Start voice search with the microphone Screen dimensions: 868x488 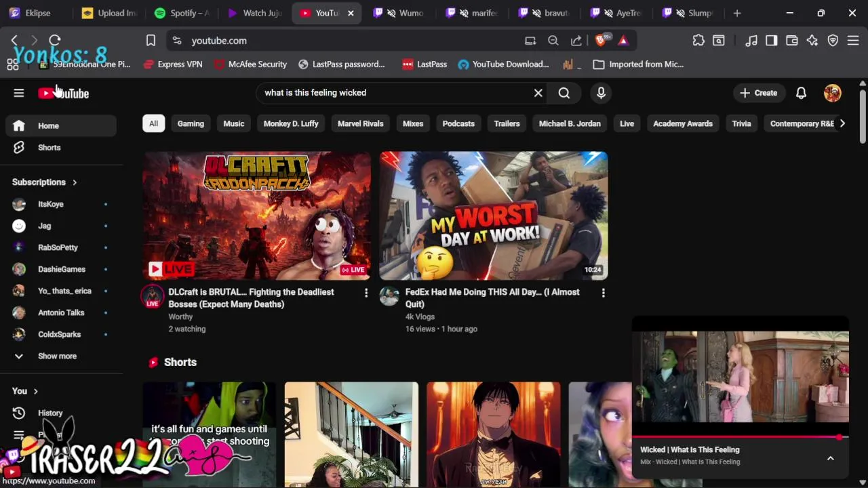[601, 93]
